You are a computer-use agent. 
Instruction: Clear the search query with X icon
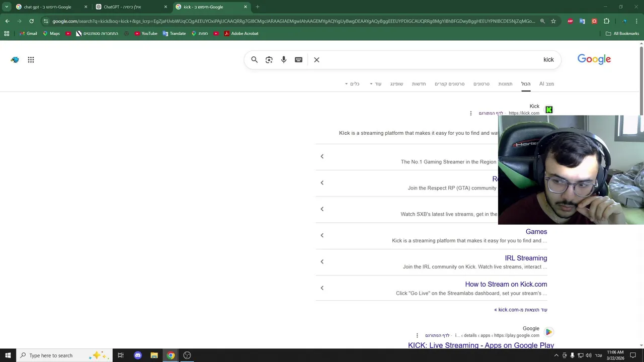pos(316,60)
